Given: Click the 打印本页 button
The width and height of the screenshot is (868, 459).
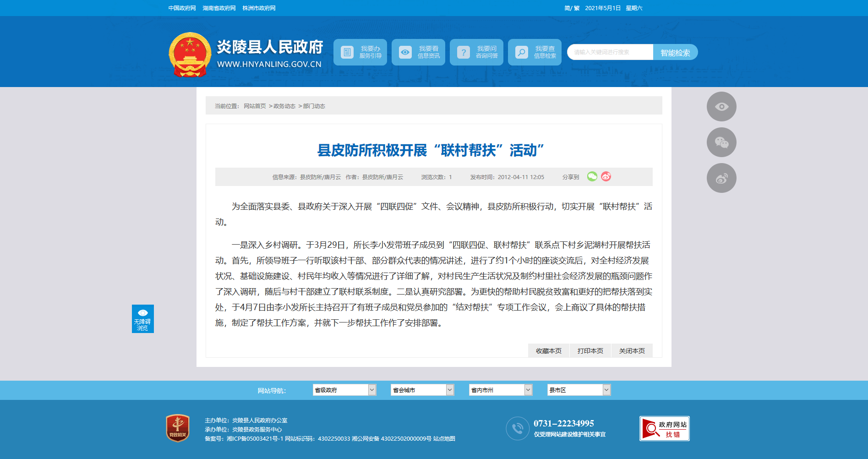Looking at the screenshot, I should [590, 351].
